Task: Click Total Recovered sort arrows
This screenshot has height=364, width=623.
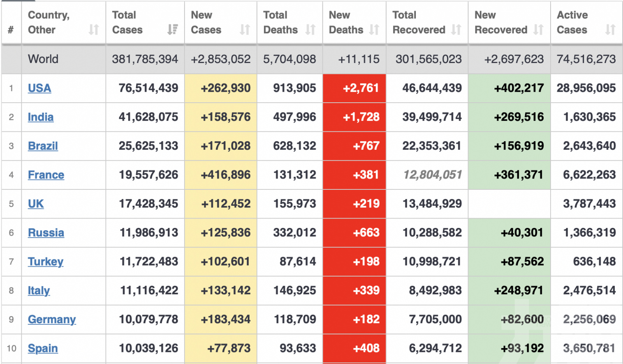Action: coord(456,30)
